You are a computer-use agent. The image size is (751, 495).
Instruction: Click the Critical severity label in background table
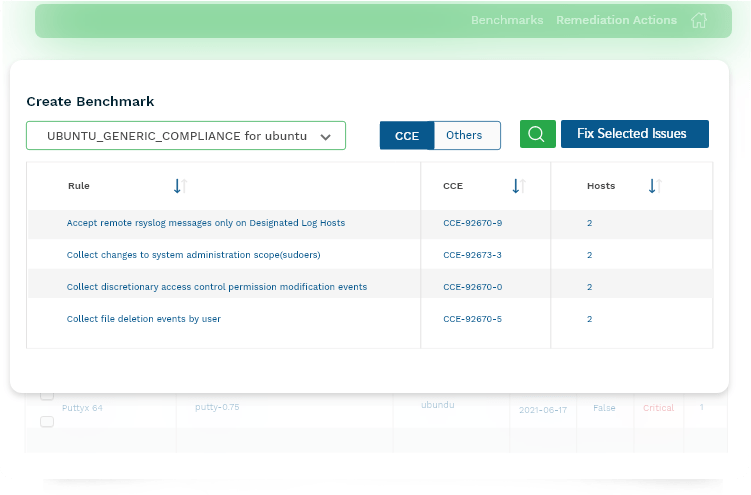[658, 408]
